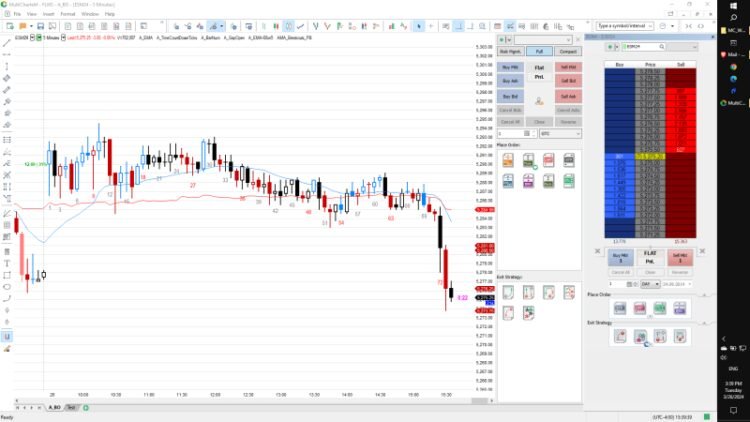750x422 pixels.
Task: Click the dark gray Place Order icon
Action: click(x=569, y=160)
